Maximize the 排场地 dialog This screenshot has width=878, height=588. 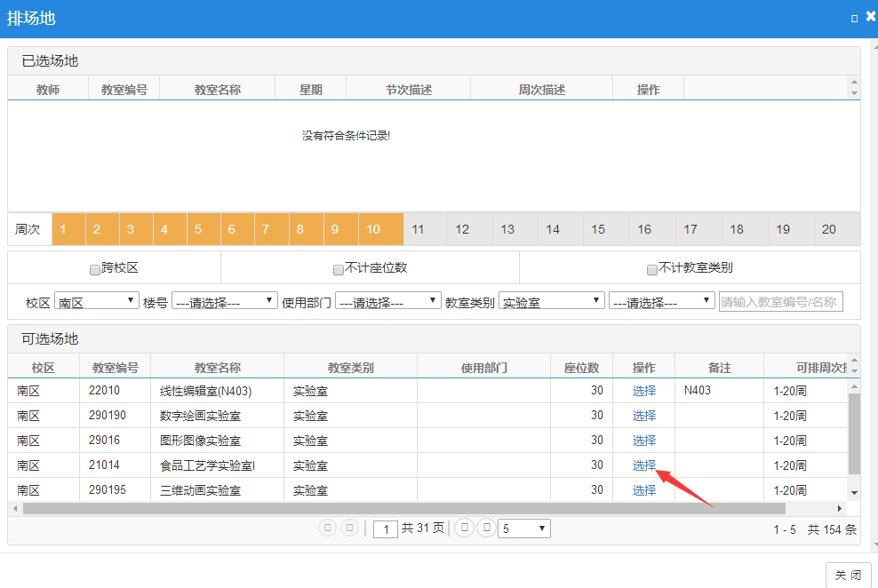click(854, 18)
